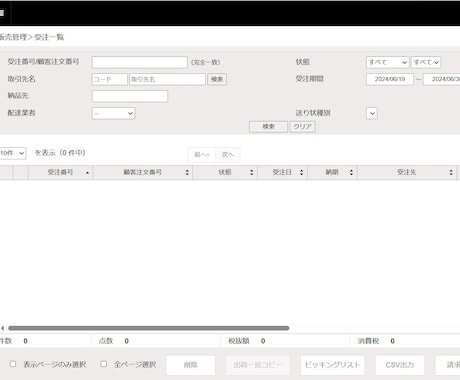The height and width of the screenshot is (380, 460).
Task: Open the 送り状種別 dropdown
Action: click(372, 113)
